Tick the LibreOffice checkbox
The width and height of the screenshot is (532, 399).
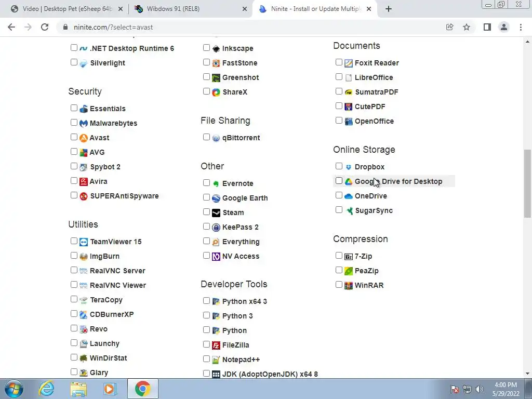pos(339,77)
